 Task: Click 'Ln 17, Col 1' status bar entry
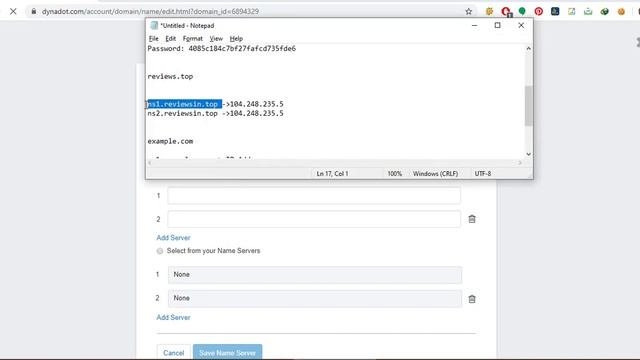[332, 173]
